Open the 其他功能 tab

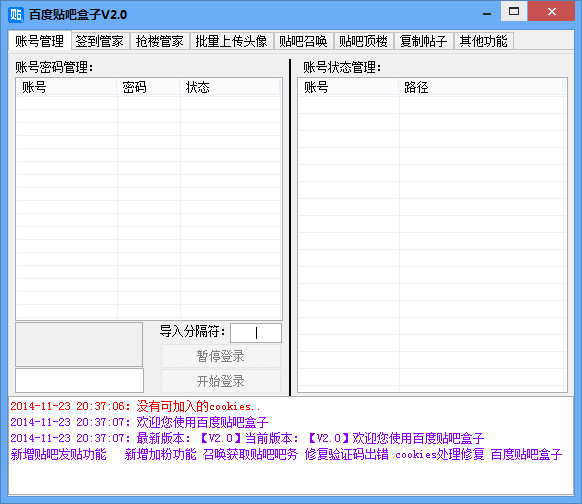[484, 41]
